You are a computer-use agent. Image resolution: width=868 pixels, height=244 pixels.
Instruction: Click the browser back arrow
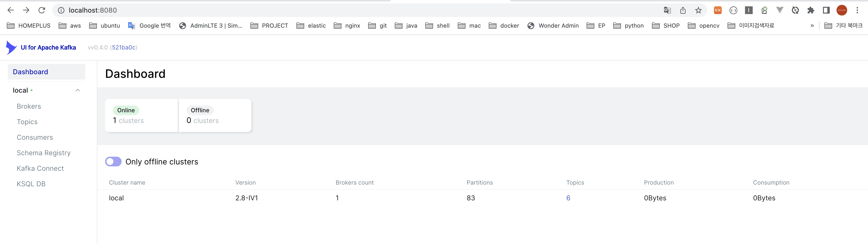10,10
